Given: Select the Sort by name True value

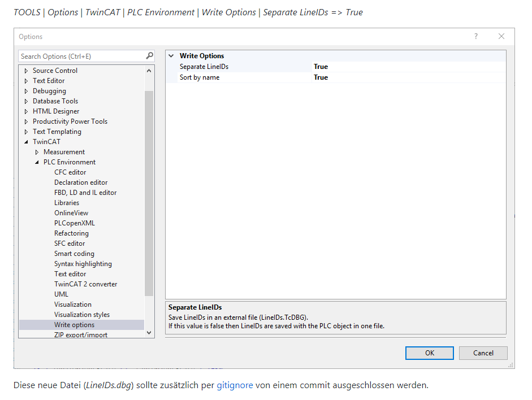Looking at the screenshot, I should coord(321,77).
